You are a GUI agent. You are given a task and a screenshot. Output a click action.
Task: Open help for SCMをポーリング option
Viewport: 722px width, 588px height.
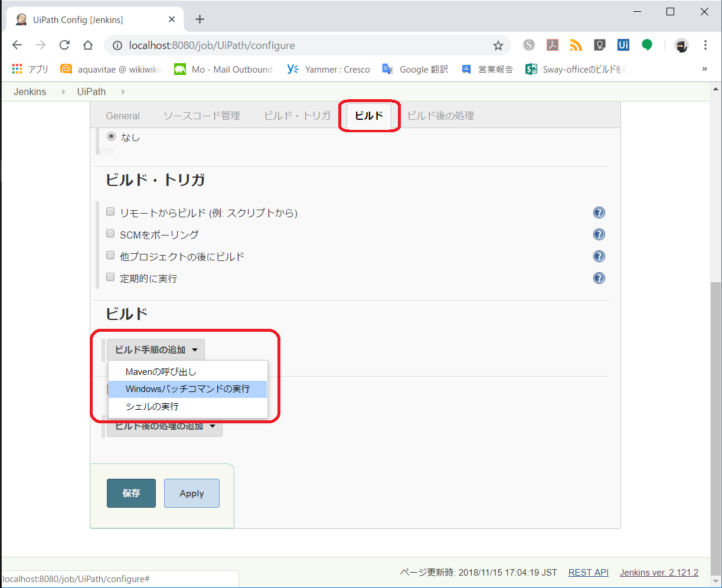(x=599, y=234)
